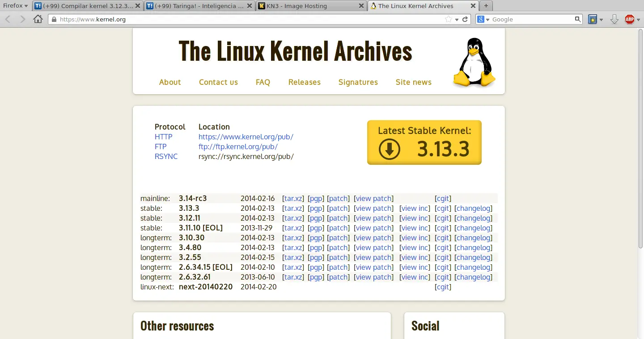Image resolution: width=644 pixels, height=339 pixels.
Task: Switch to the KN3 - Image Hosting tab
Action: coord(311,6)
